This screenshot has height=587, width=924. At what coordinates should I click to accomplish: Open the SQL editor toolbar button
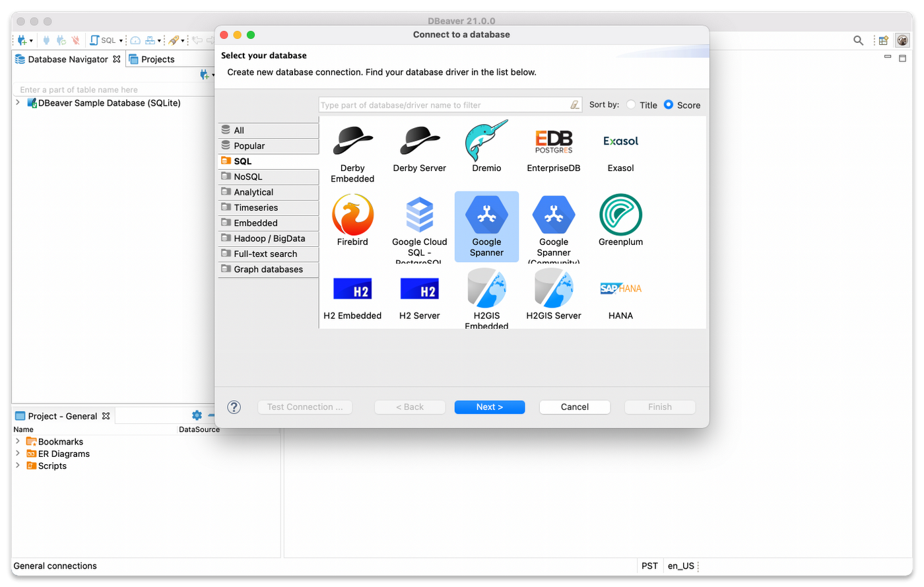coord(103,40)
